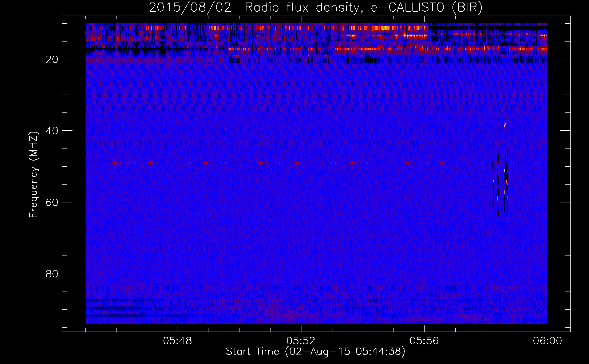Click the "Start Time (02-Aug-15 05:44:38)" label
This screenshot has width=589, height=364.
tap(316, 352)
